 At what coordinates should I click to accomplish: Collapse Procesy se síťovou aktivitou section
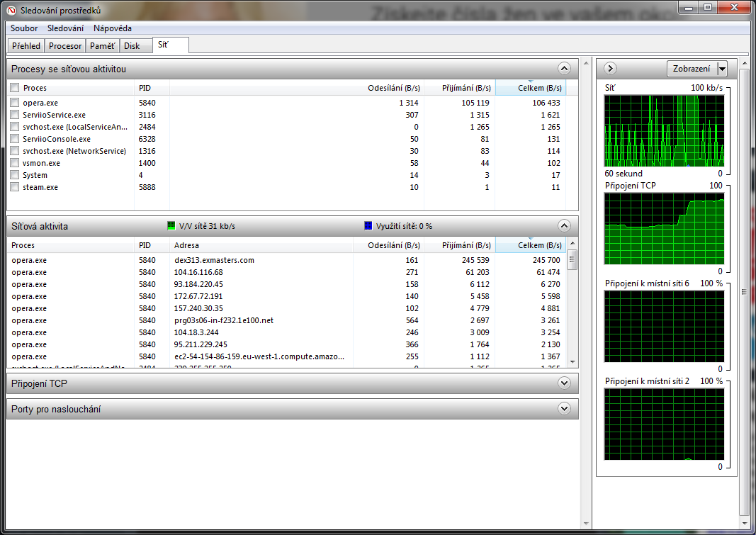point(564,69)
